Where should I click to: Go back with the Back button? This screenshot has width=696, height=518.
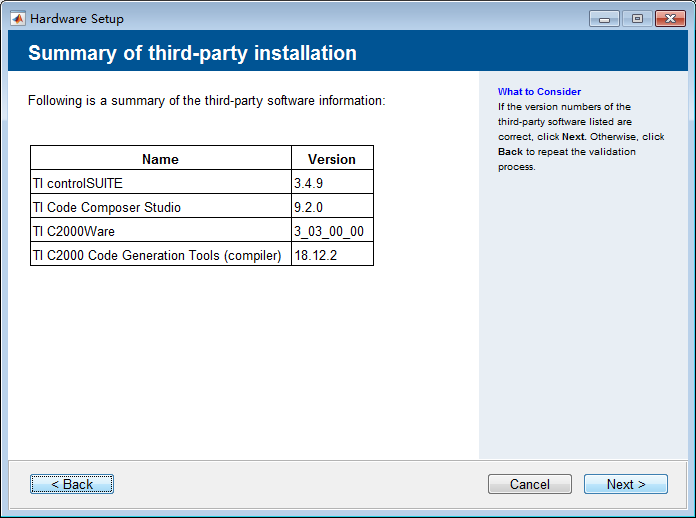pyautogui.click(x=72, y=484)
